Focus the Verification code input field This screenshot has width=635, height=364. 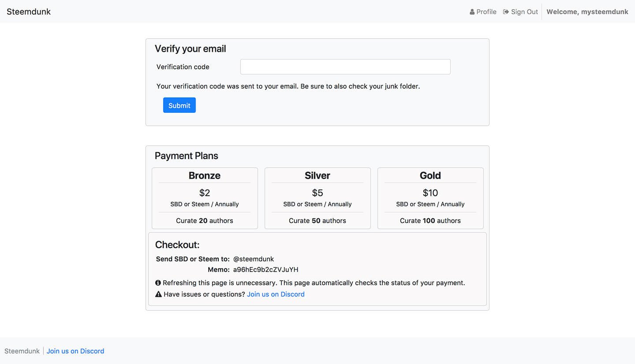pyautogui.click(x=345, y=67)
